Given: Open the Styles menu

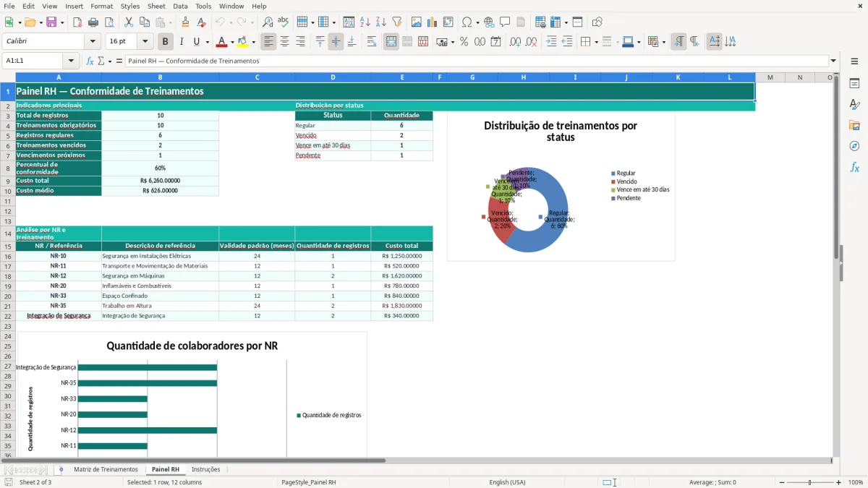Looking at the screenshot, I should (130, 6).
